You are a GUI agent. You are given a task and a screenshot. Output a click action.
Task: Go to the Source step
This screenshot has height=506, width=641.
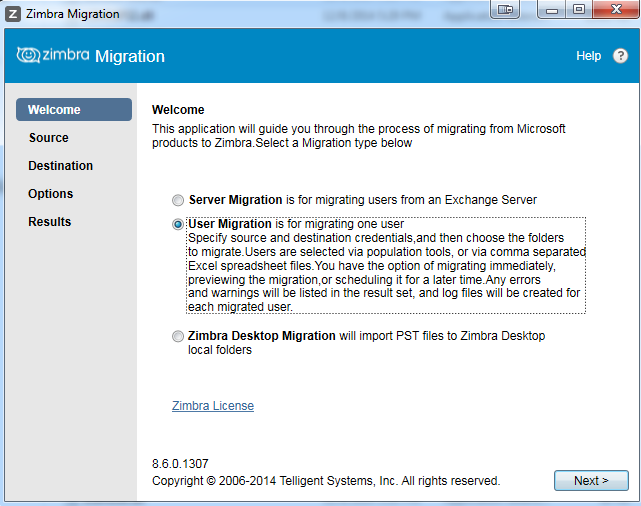tap(49, 138)
